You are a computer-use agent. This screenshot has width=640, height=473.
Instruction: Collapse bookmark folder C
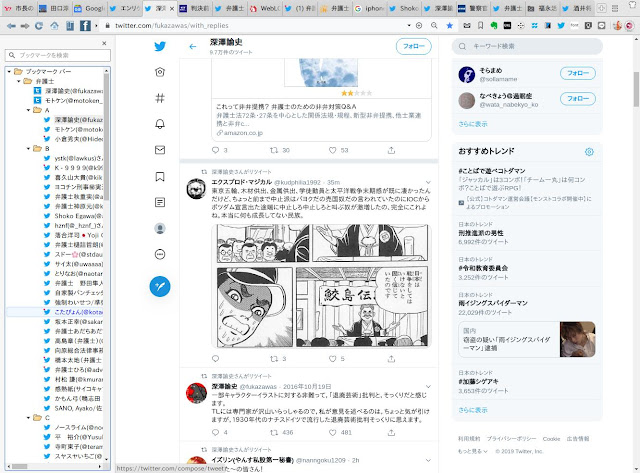click(28, 417)
